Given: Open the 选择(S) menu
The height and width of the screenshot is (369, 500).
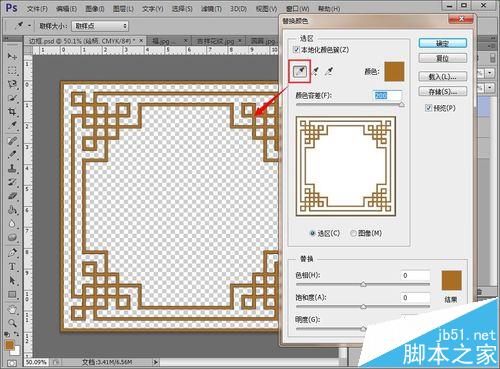Looking at the screenshot, I should tap(182, 8).
